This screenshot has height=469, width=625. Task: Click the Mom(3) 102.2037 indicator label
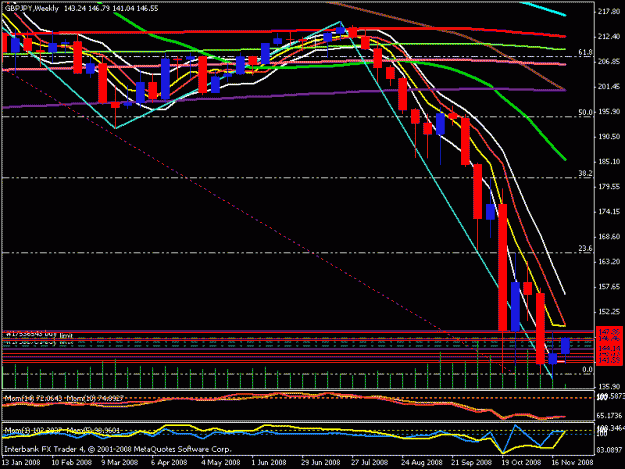32,431
